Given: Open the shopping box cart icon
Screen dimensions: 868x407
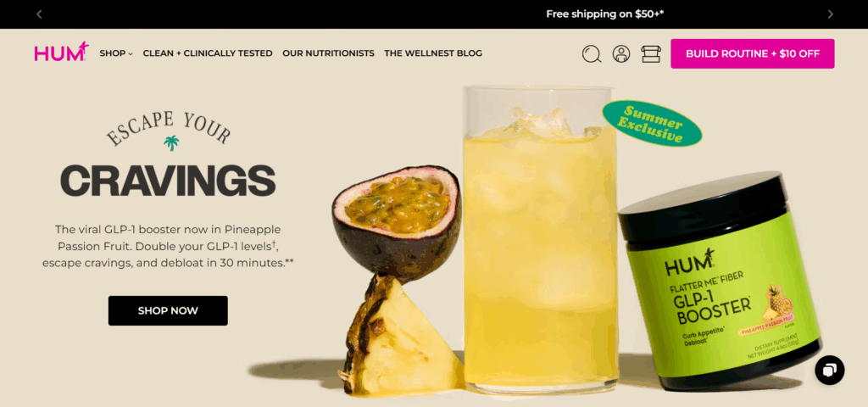Looking at the screenshot, I should point(651,53).
